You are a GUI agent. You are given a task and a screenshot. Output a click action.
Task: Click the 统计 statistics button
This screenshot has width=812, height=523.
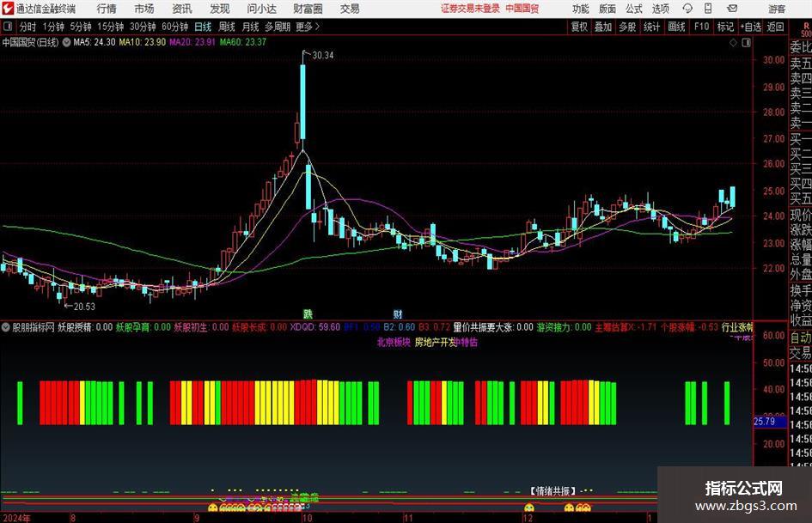pos(652,27)
